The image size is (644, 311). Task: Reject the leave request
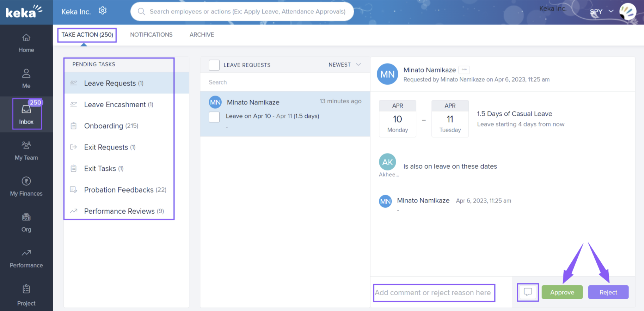coord(608,292)
